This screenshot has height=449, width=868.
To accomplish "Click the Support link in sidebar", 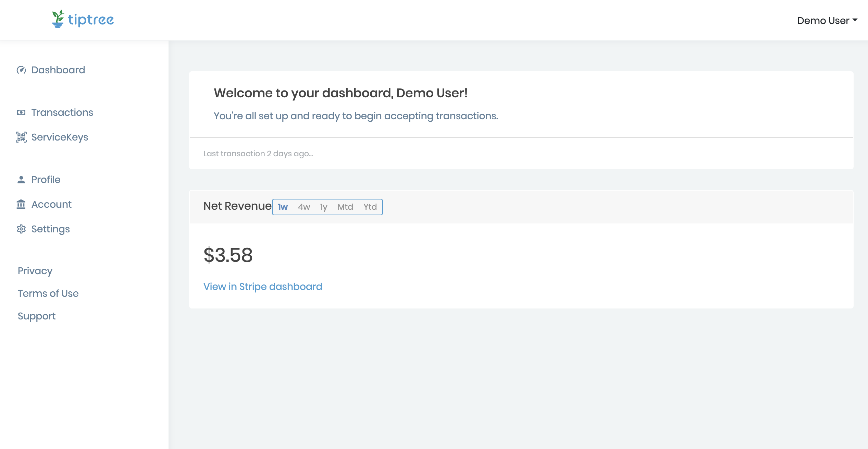I will click(37, 316).
